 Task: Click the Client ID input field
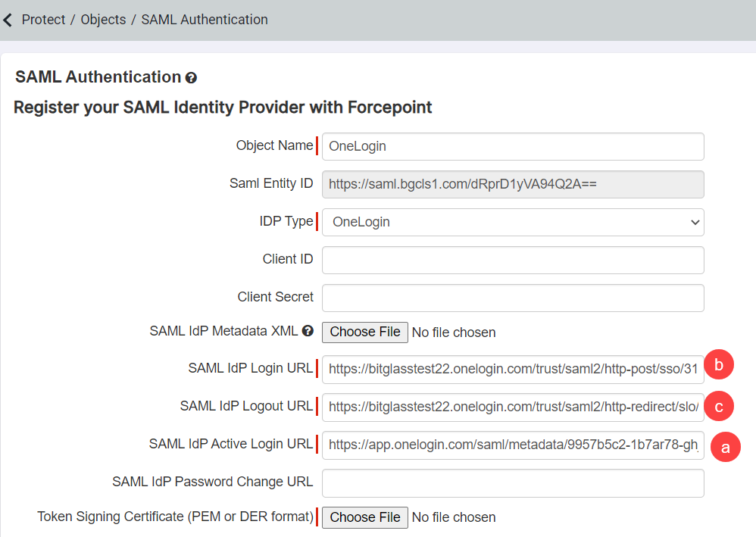513,259
